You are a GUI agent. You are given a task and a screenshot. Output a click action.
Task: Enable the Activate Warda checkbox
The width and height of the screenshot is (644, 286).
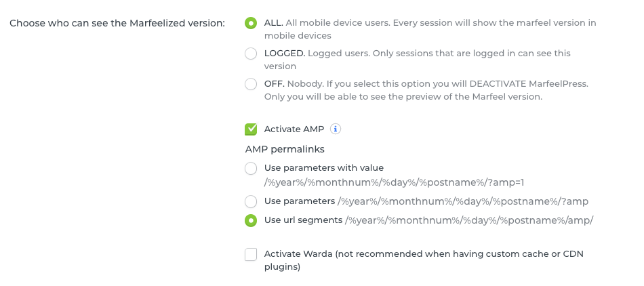[251, 254]
